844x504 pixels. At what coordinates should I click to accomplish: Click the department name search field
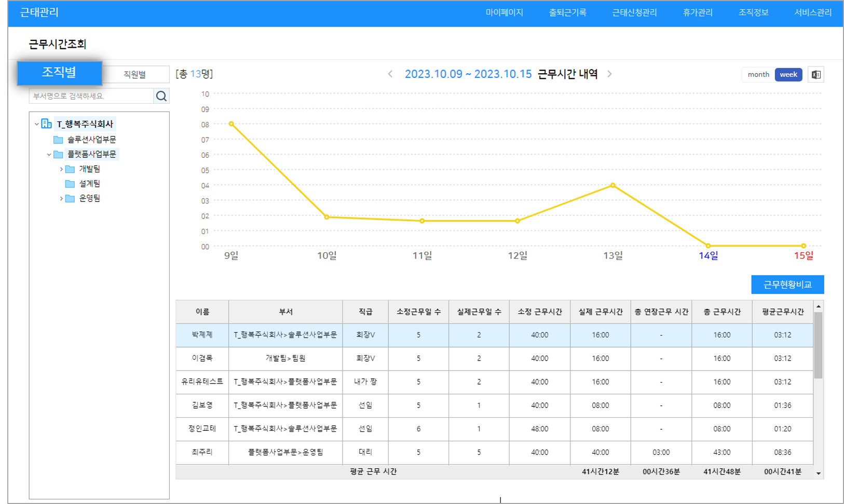coord(91,96)
